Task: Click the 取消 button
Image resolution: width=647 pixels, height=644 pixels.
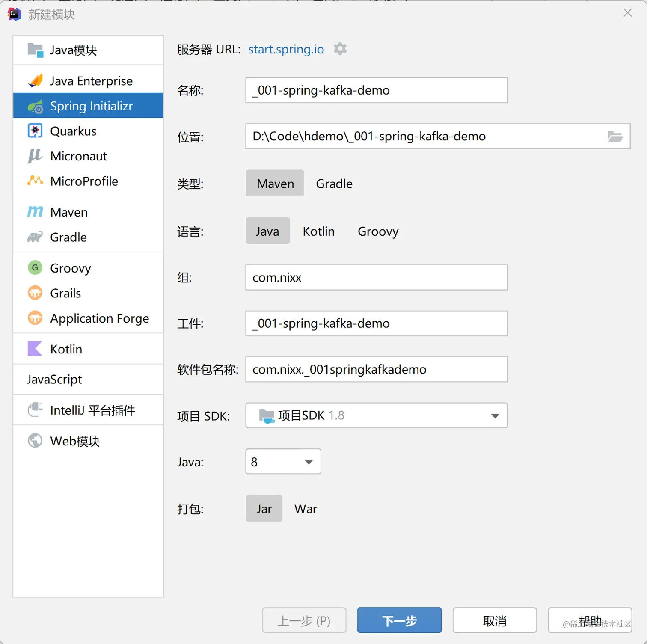Action: (495, 620)
